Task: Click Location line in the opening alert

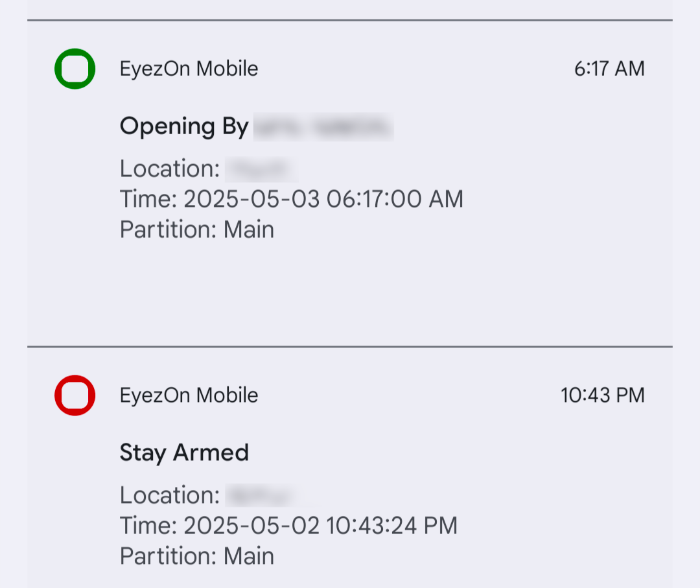Action: point(209,169)
